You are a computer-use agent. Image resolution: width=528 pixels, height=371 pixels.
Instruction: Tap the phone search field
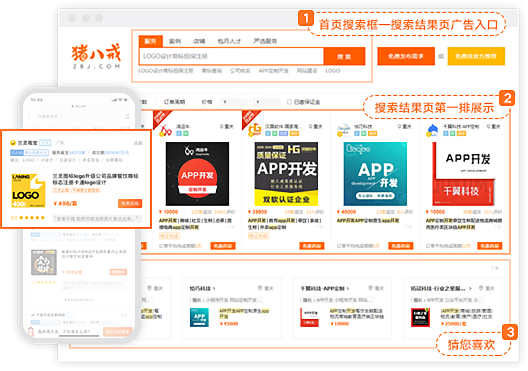point(77,116)
